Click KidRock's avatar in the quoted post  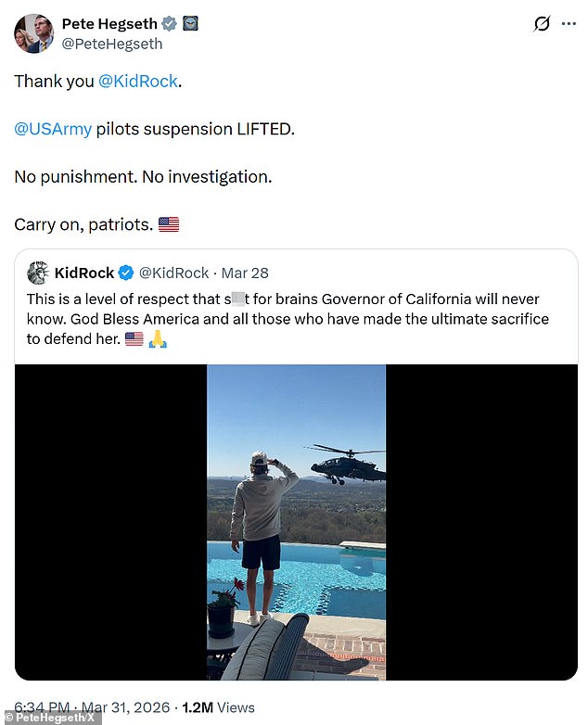tap(38, 273)
